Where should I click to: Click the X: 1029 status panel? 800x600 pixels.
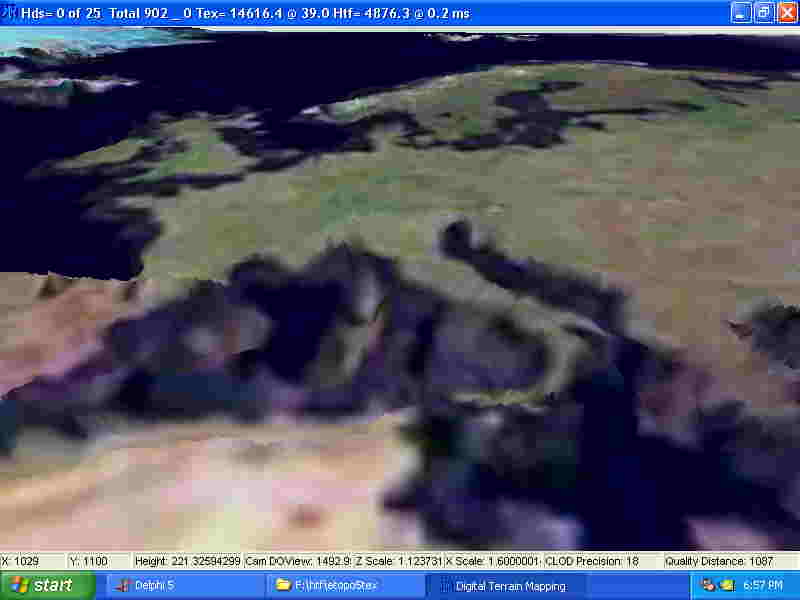pyautogui.click(x=33, y=561)
